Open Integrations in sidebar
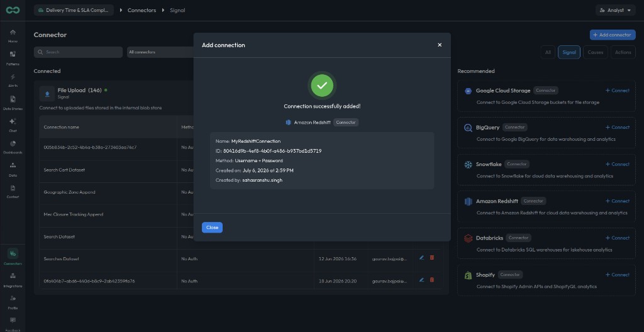This screenshot has width=644, height=332. click(13, 280)
